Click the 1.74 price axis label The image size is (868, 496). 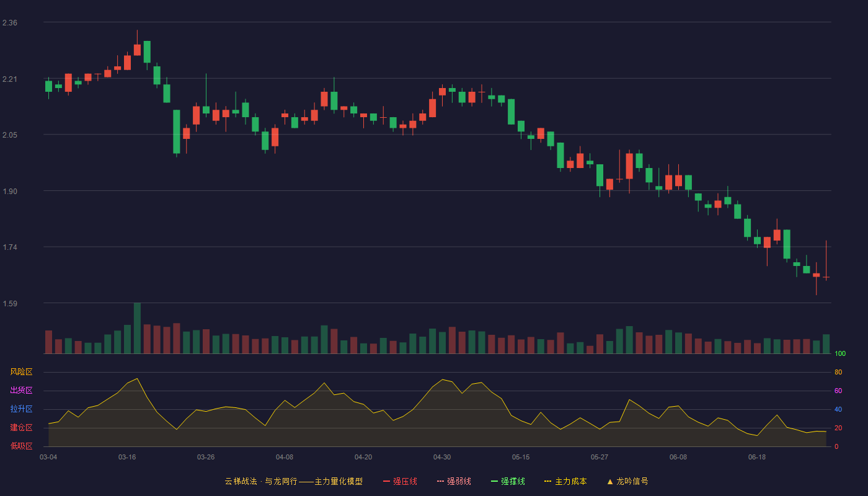pos(10,247)
